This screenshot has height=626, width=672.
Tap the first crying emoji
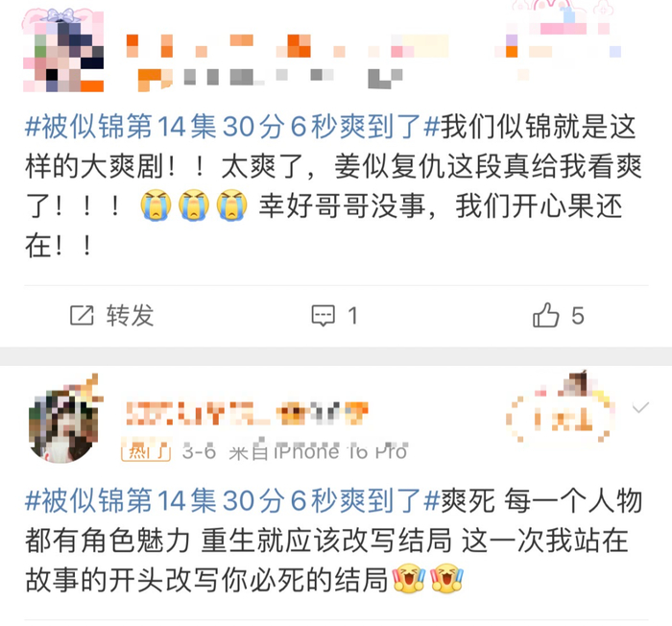tap(156, 205)
